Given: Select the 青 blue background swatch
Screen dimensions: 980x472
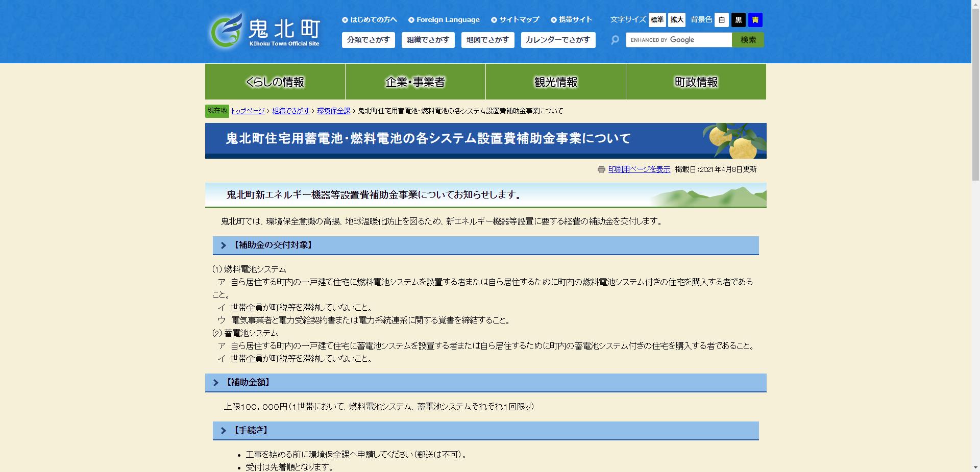Looking at the screenshot, I should coord(755,20).
